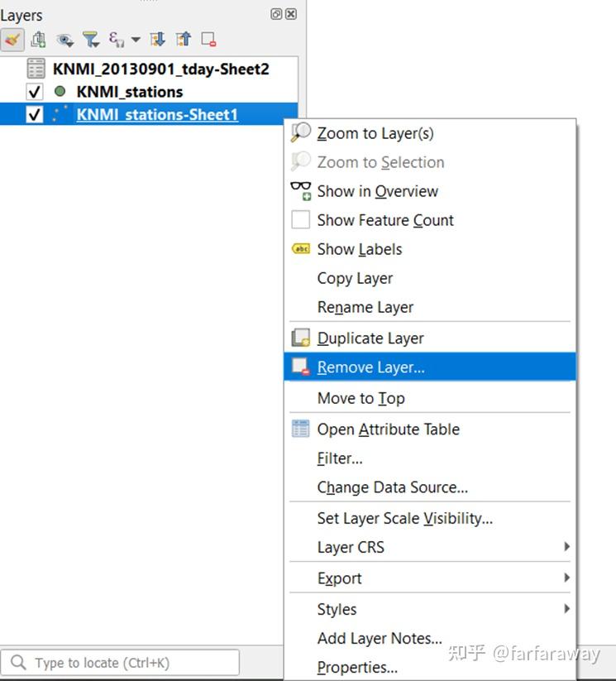Choose Remove Layer… from context menu

[x=370, y=367]
